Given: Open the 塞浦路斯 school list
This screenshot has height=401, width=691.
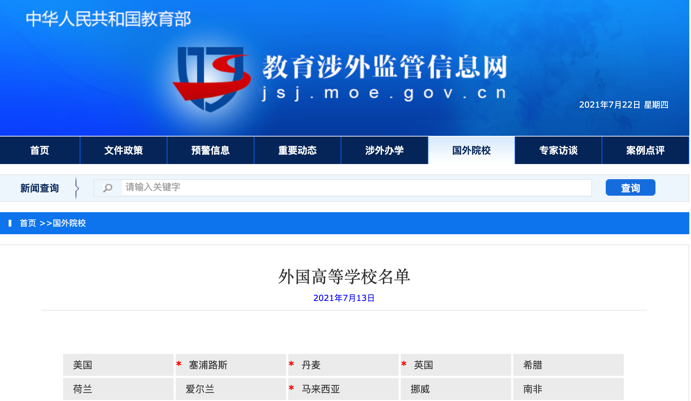Looking at the screenshot, I should click(231, 365).
